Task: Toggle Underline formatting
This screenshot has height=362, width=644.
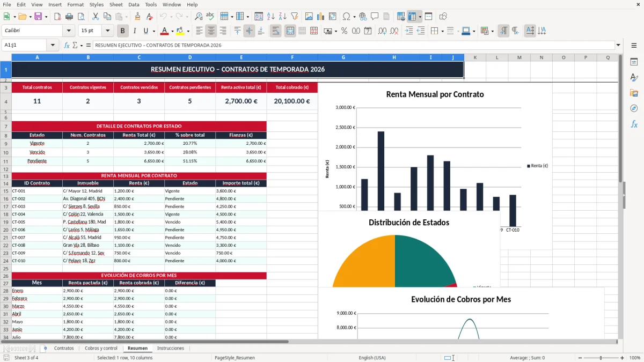Action: point(145,31)
